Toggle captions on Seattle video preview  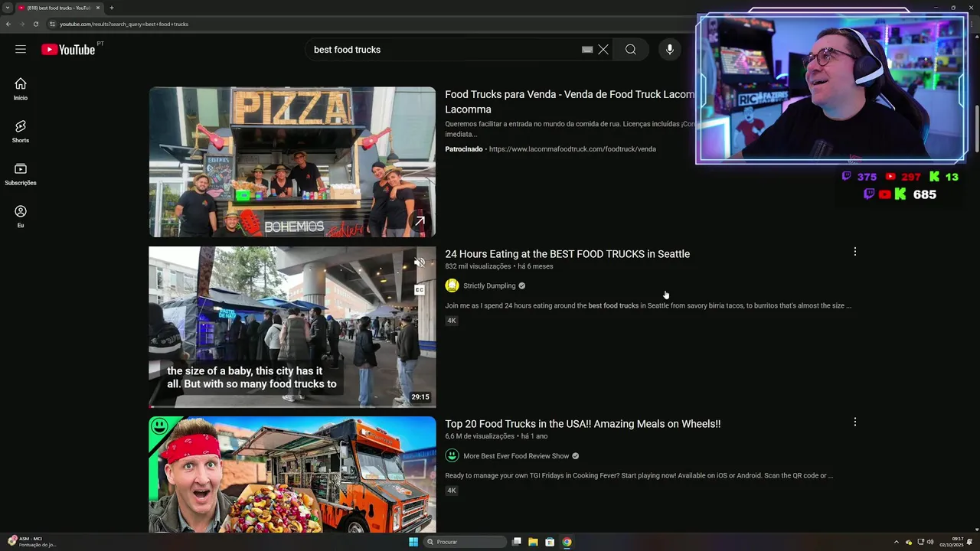point(420,289)
